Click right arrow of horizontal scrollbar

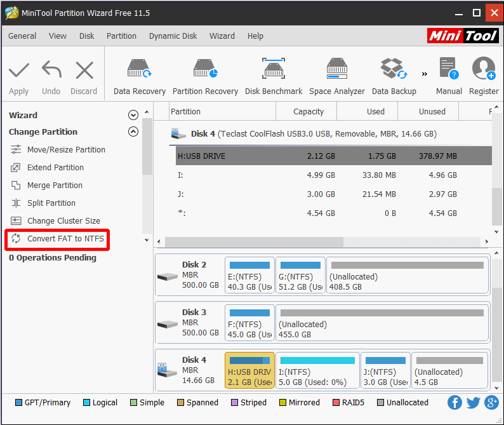[x=487, y=241]
